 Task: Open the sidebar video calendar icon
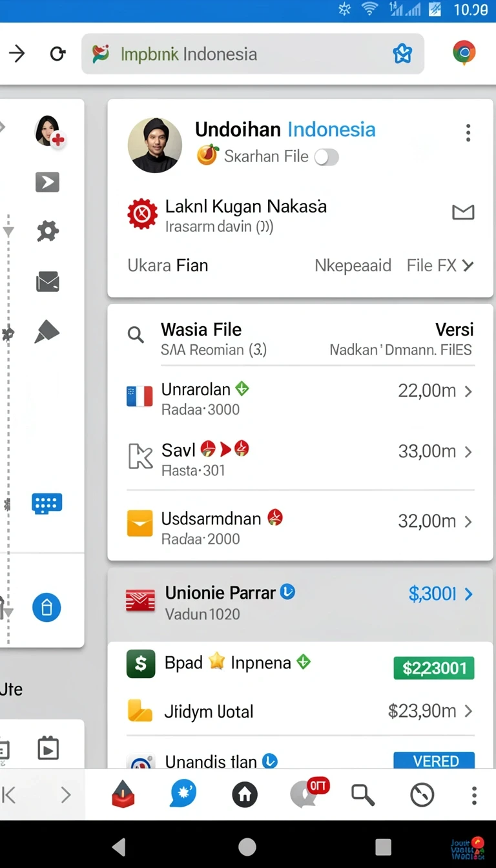click(x=48, y=748)
